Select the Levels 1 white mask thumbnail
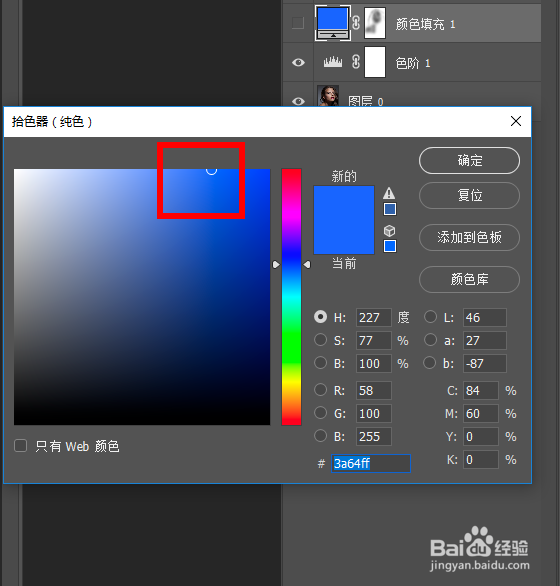This screenshot has width=560, height=586. [x=375, y=62]
